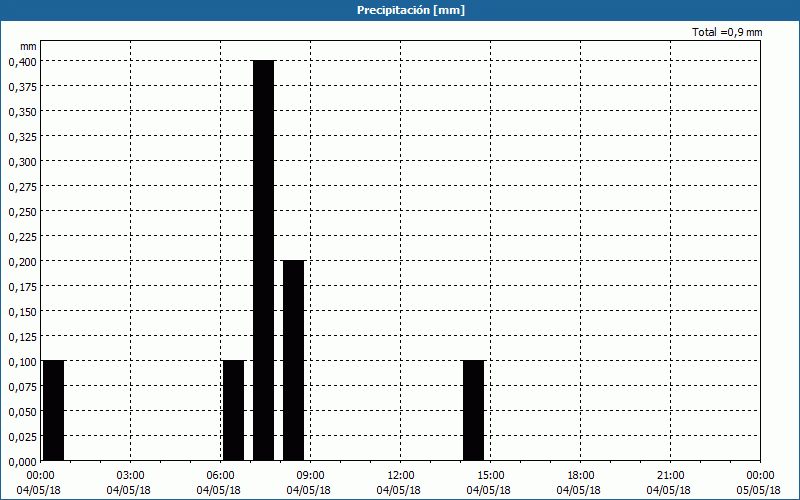The width and height of the screenshot is (800, 500).
Task: Click the Precipitación [mm] chart title
Action: [411, 10]
